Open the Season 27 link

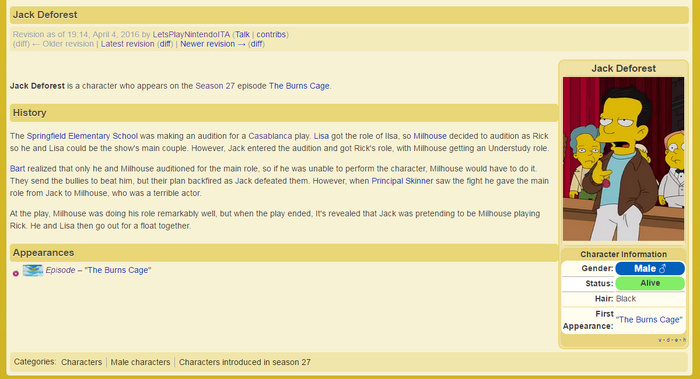pos(215,86)
